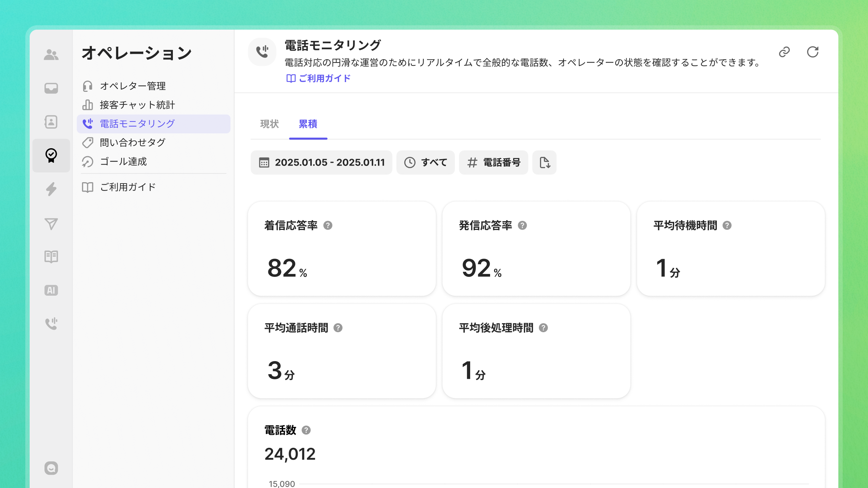Image resolution: width=868 pixels, height=488 pixels.
Task: Open contacts icon in left rail
Action: tap(51, 122)
